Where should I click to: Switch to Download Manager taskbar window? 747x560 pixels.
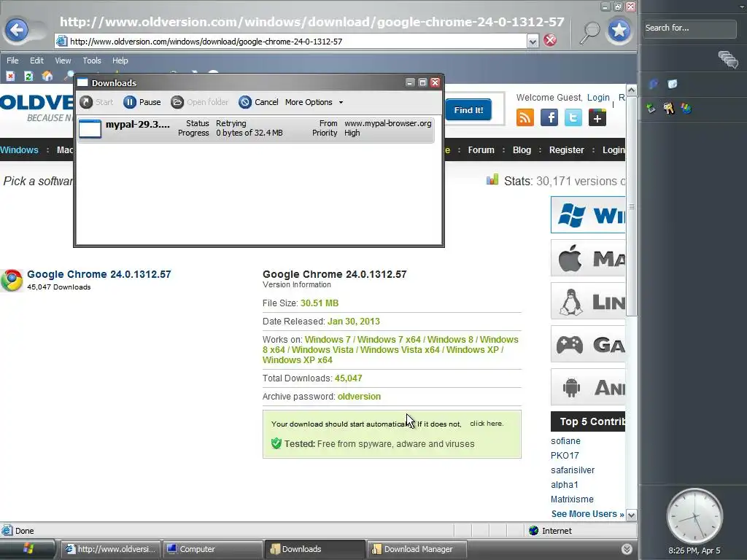coord(417,549)
